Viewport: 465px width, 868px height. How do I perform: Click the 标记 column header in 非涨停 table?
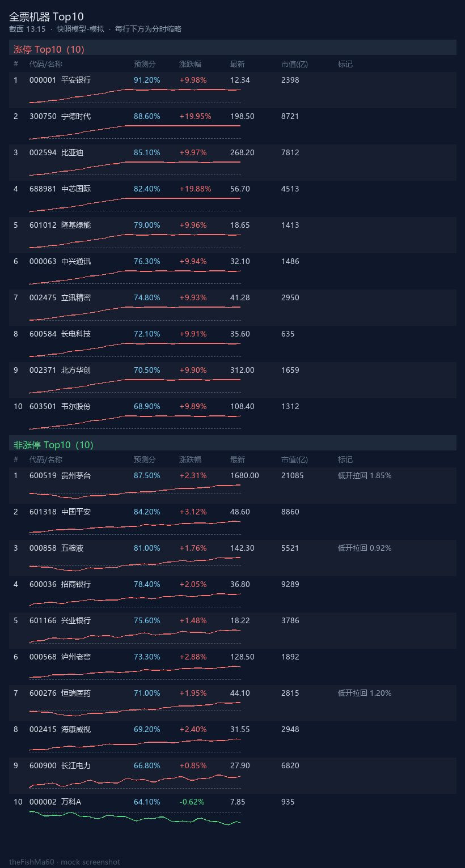click(345, 459)
